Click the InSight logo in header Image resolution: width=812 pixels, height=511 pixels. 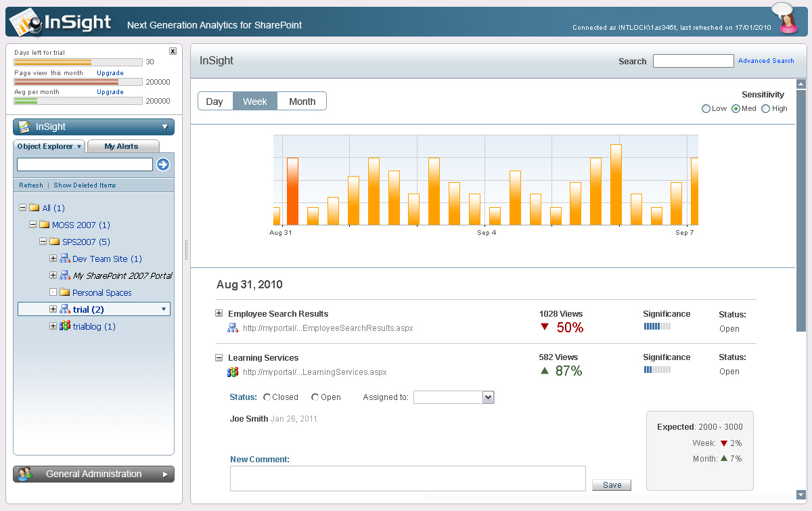tap(60, 22)
